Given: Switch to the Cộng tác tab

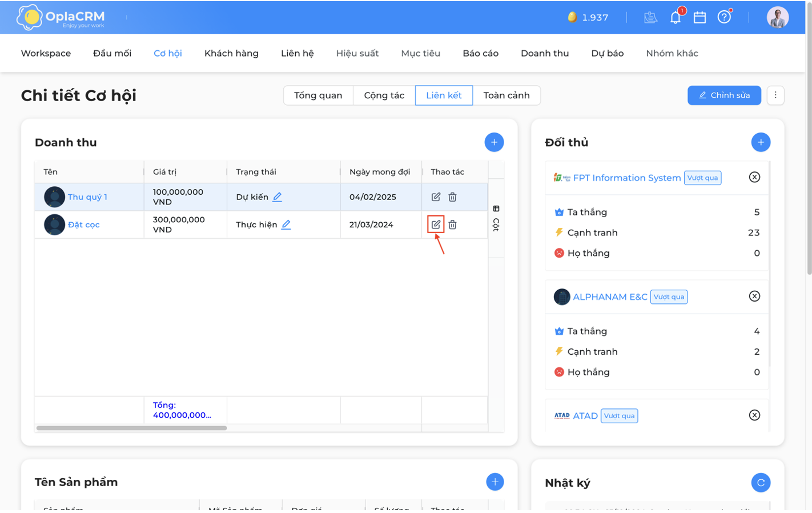Looking at the screenshot, I should 384,95.
